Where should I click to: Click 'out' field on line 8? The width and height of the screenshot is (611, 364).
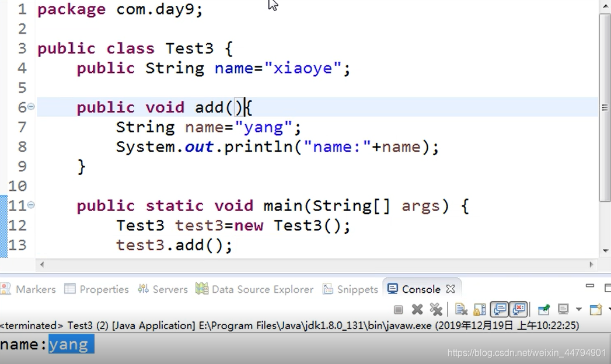(x=199, y=147)
